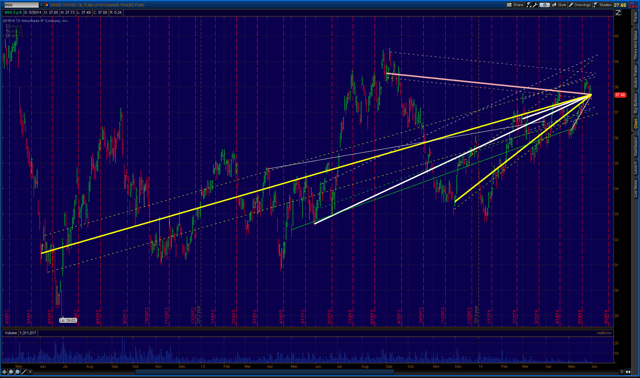Screen dimensions: 640x378
Task: Toggle the chart maximize icon above price axis
Action: (x=618, y=13)
